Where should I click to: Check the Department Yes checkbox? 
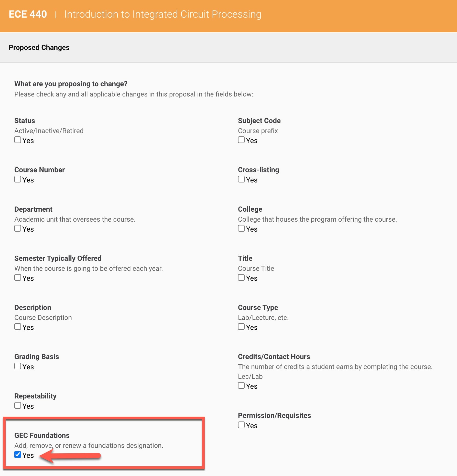point(18,229)
